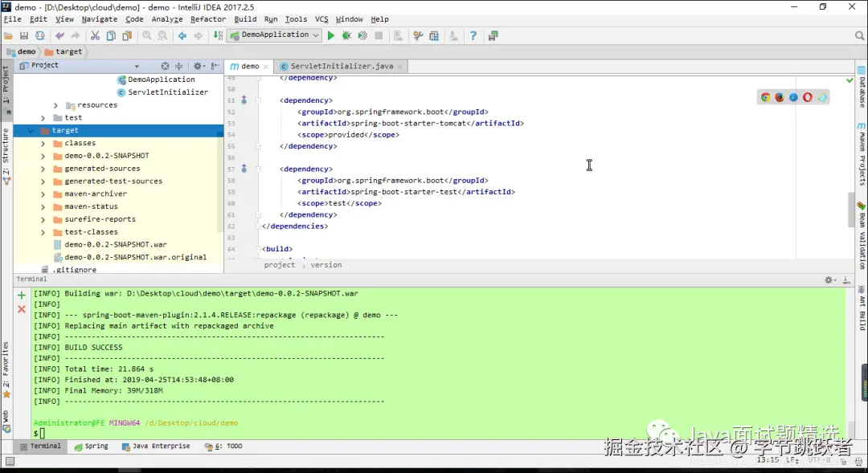Run DemoApplication with the green play icon
This screenshot has height=473, width=868.
331,35
